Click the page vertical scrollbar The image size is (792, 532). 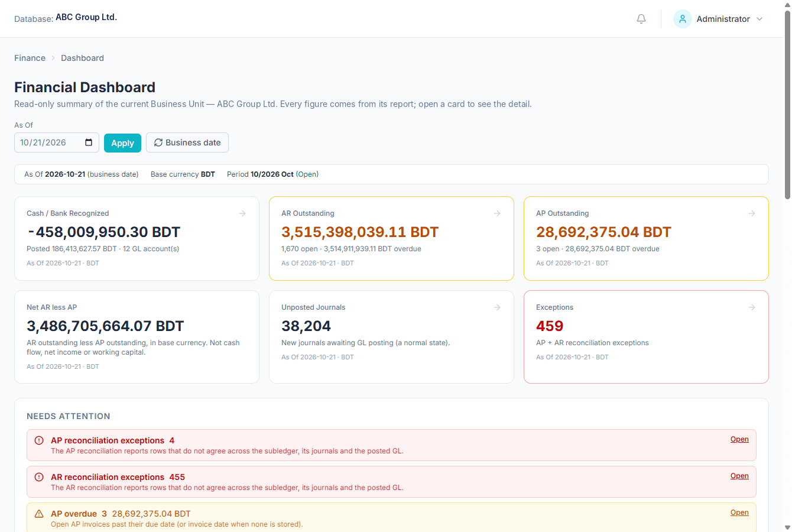pyautogui.click(x=787, y=104)
